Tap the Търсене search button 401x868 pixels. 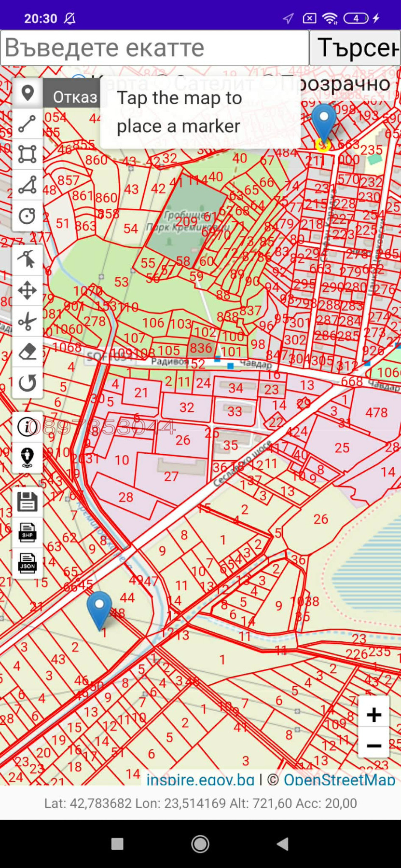click(355, 48)
